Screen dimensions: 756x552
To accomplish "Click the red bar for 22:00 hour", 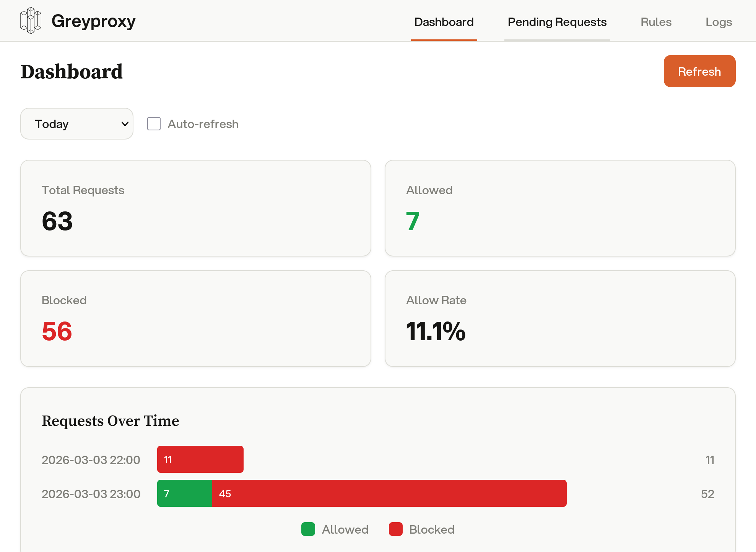I will coord(200,459).
